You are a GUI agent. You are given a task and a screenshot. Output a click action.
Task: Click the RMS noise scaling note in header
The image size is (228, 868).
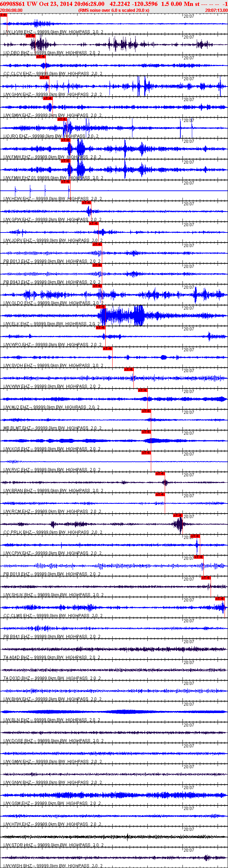(x=114, y=10)
